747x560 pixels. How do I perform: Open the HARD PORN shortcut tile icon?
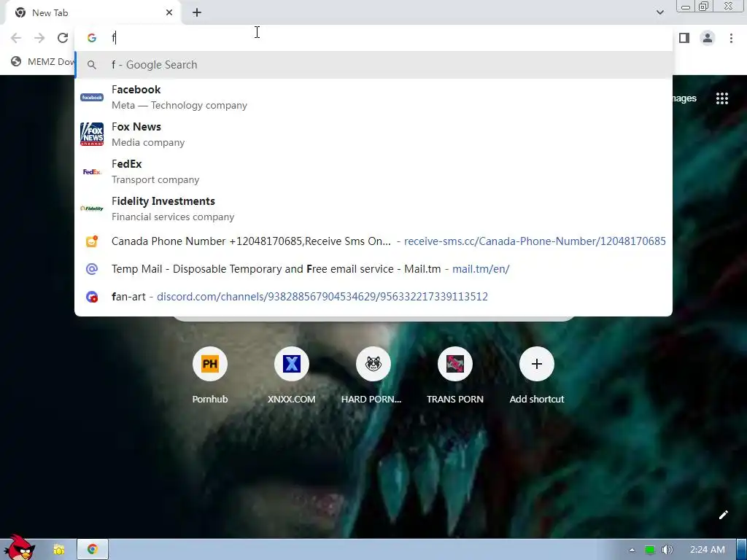(373, 364)
